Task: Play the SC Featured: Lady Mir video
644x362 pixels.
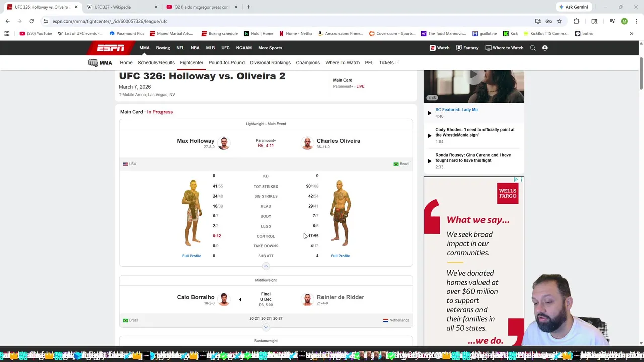Action: (x=429, y=113)
